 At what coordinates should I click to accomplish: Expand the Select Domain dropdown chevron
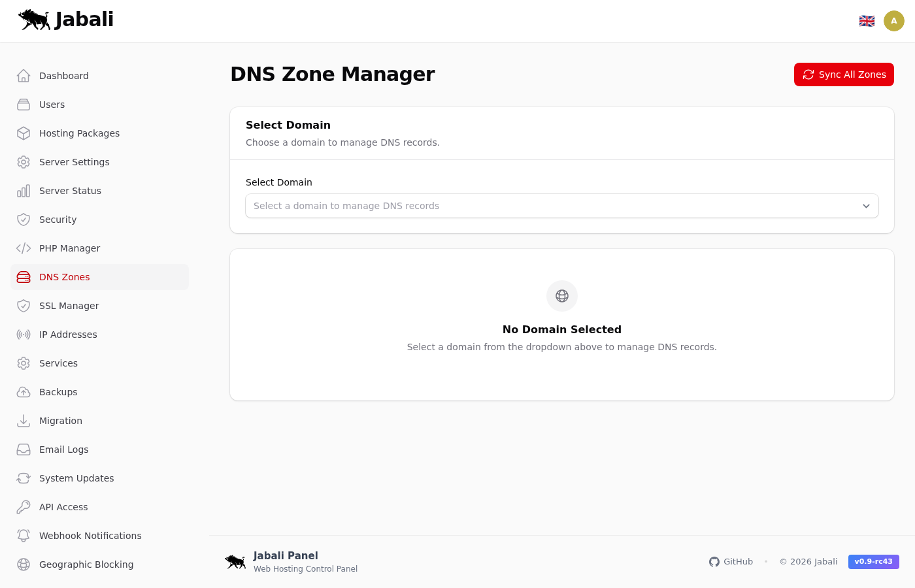[866, 206]
